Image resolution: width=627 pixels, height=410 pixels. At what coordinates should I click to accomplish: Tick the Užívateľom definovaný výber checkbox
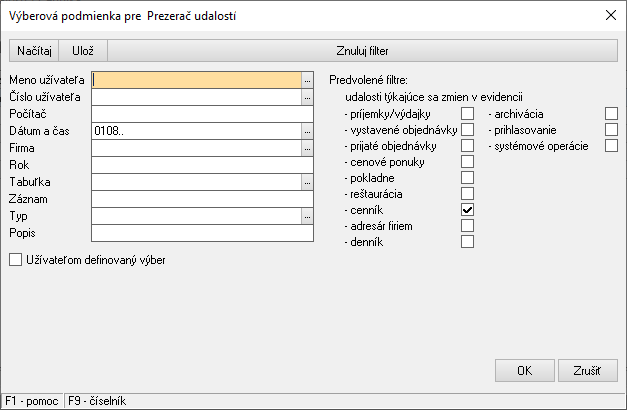[15, 260]
